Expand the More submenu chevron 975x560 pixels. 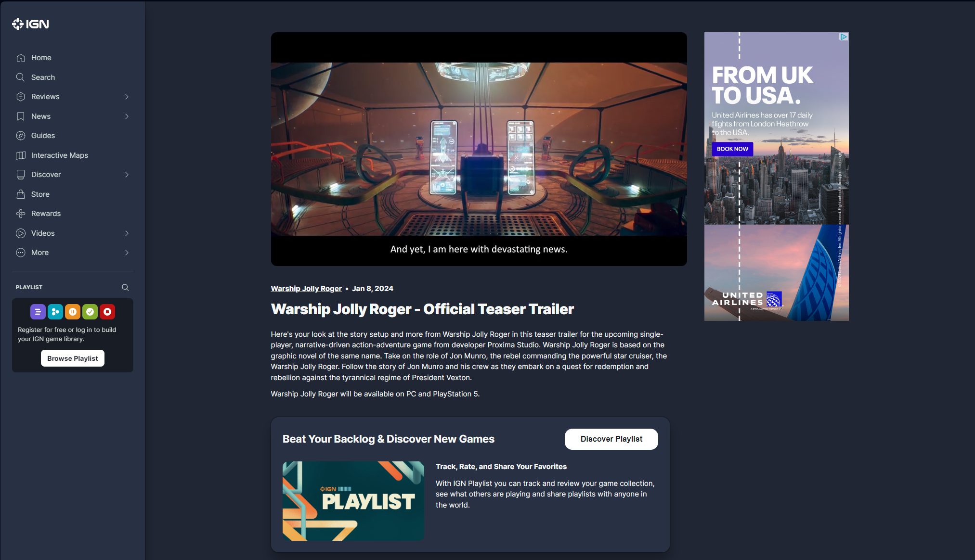pos(127,253)
